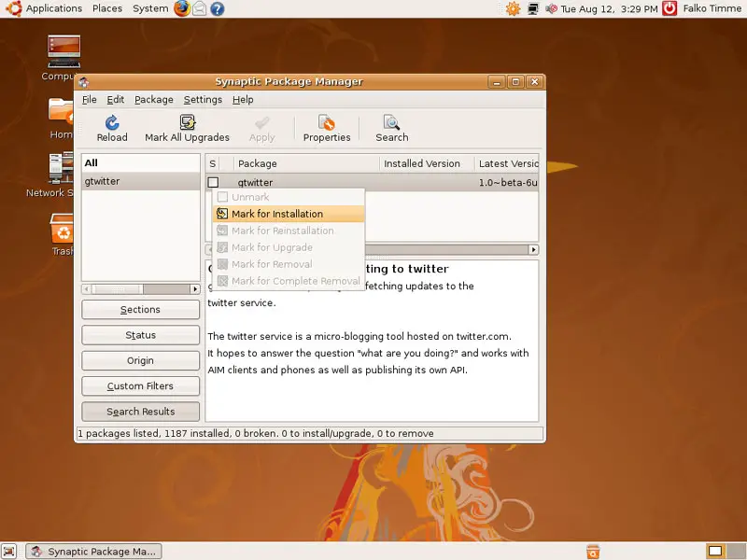Launch Firefox from the top panel

coord(182,8)
